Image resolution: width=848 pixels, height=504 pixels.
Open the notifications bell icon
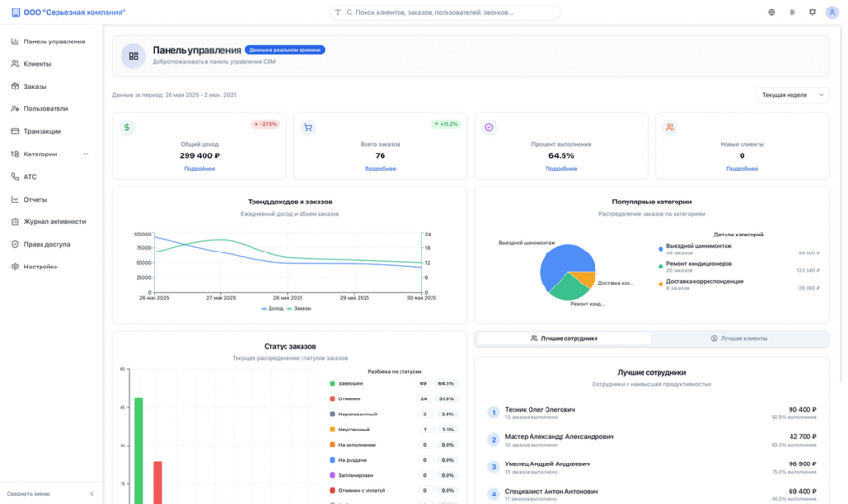pos(812,13)
